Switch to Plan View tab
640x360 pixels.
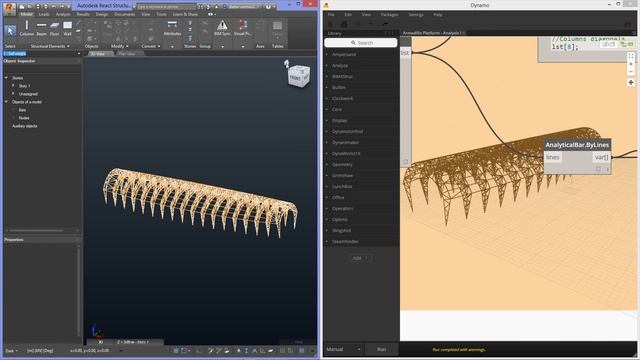[128, 54]
